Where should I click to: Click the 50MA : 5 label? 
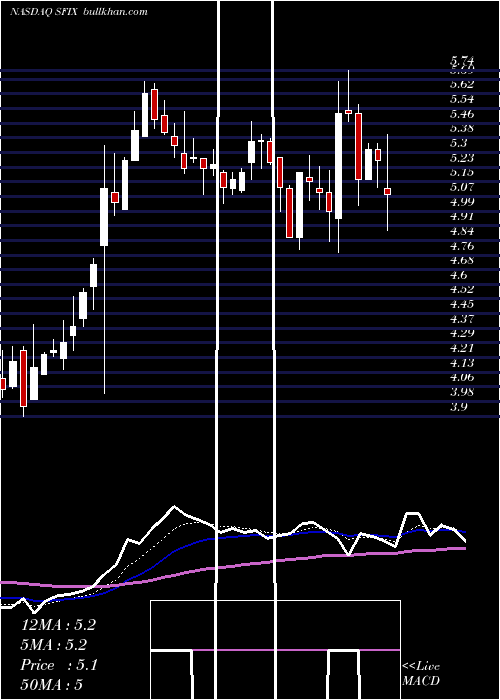pos(52,685)
